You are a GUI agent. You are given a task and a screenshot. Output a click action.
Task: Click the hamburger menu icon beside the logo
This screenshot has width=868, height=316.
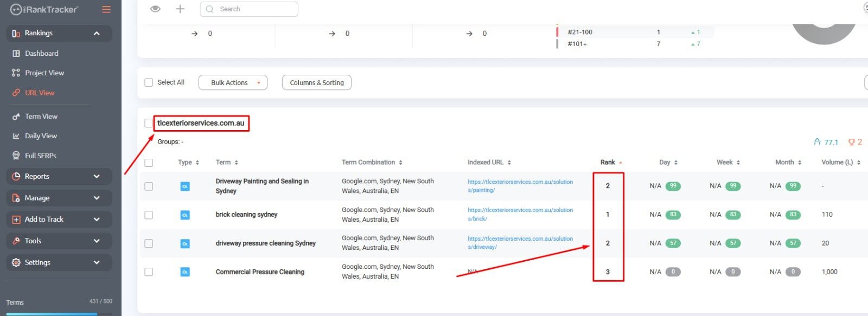[106, 10]
